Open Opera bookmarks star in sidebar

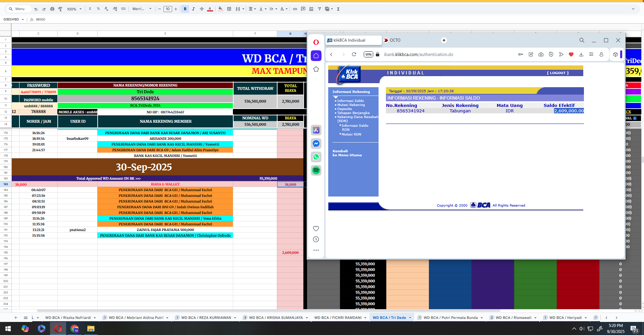316,69
